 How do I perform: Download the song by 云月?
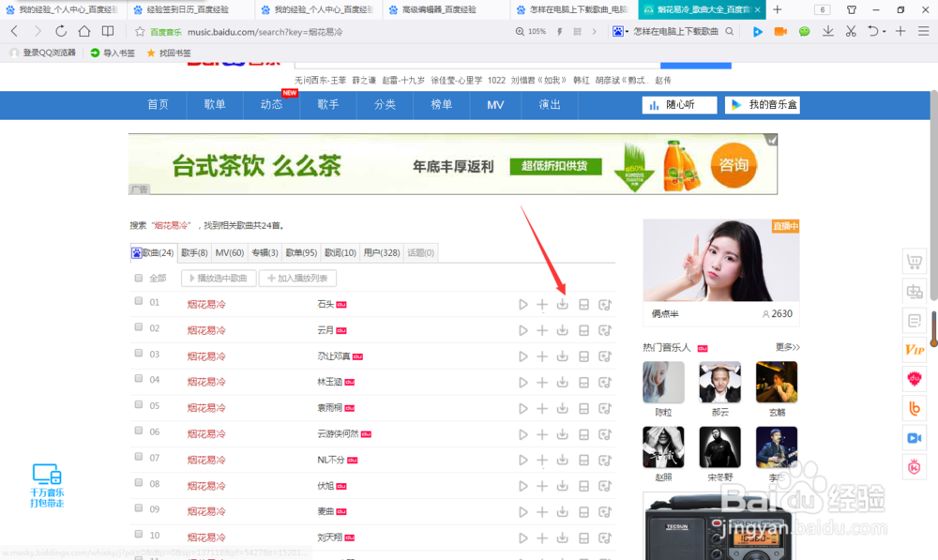point(562,330)
